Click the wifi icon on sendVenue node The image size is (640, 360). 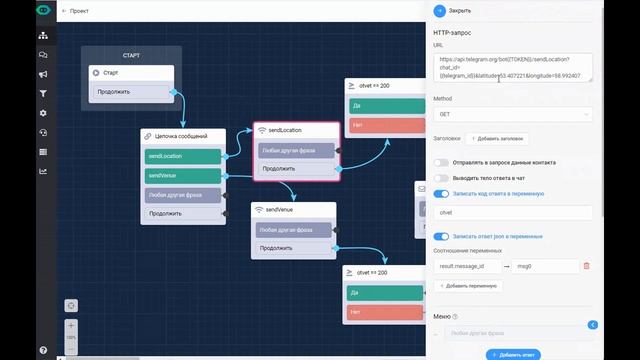click(259, 210)
